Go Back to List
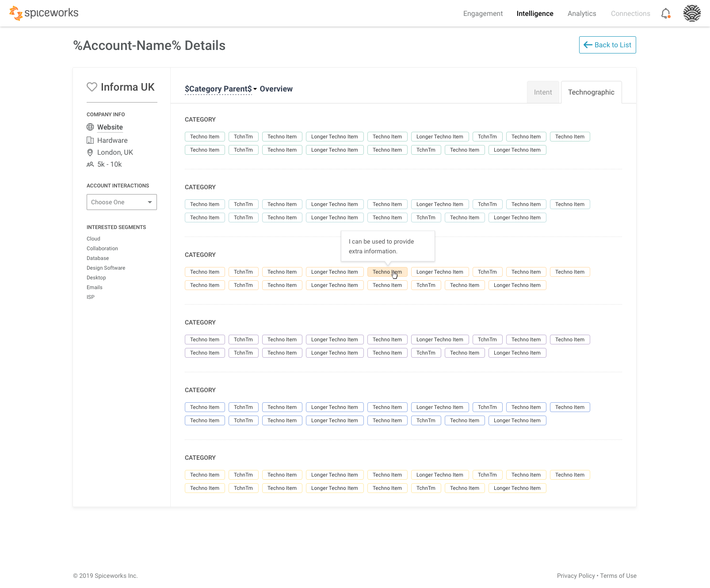 pyautogui.click(x=607, y=45)
